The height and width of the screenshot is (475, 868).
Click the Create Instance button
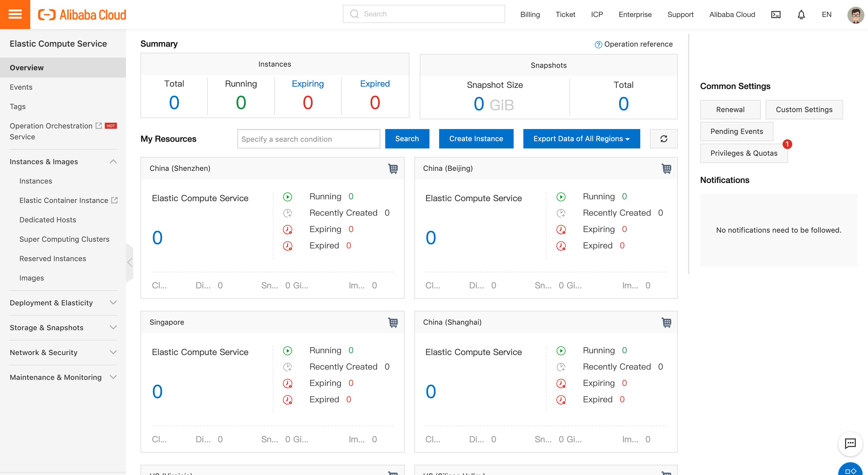476,139
